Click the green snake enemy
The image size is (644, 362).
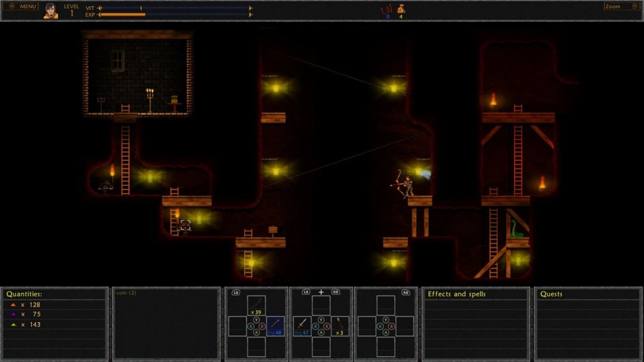tap(516, 229)
